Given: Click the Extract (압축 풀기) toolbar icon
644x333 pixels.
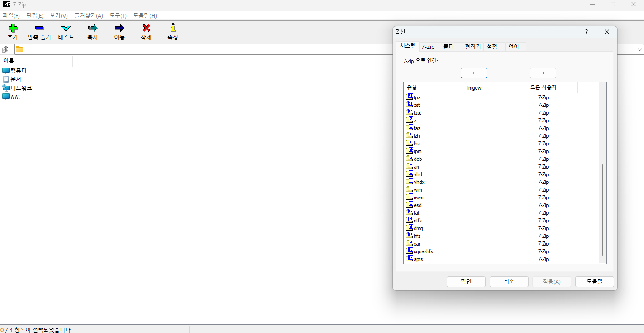Looking at the screenshot, I should pyautogui.click(x=39, y=28).
